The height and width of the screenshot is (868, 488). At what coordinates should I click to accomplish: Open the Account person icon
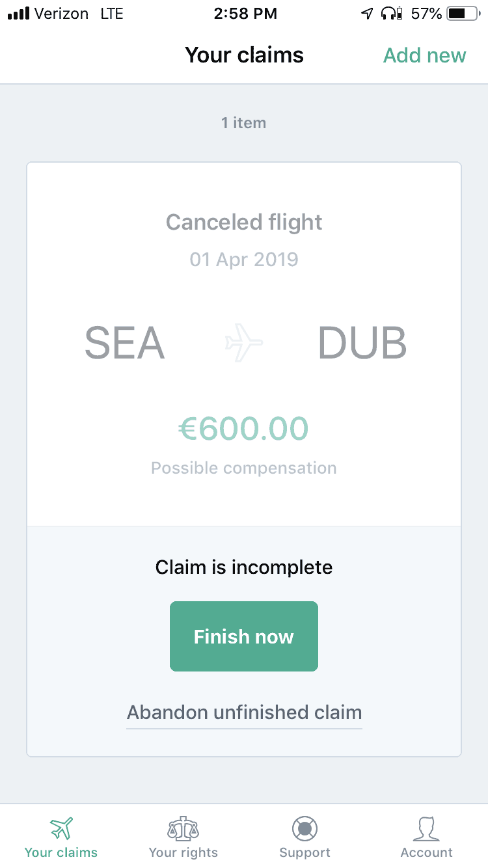click(x=426, y=828)
